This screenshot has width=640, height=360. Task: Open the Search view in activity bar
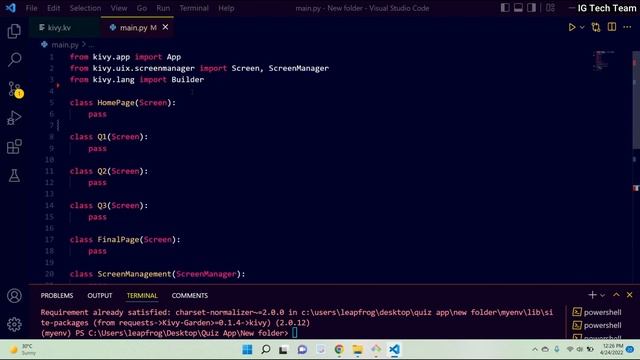tap(14, 60)
